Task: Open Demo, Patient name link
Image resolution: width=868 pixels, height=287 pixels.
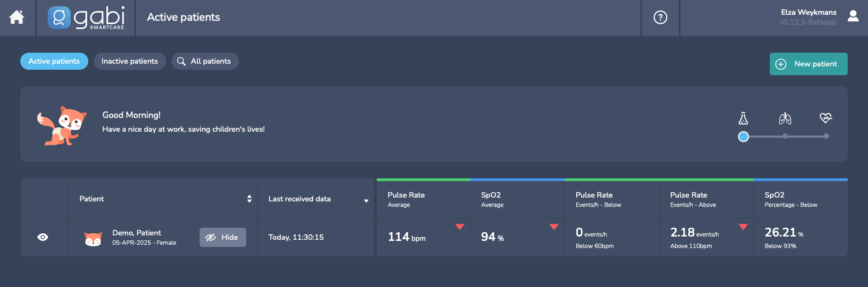Action: (x=137, y=233)
